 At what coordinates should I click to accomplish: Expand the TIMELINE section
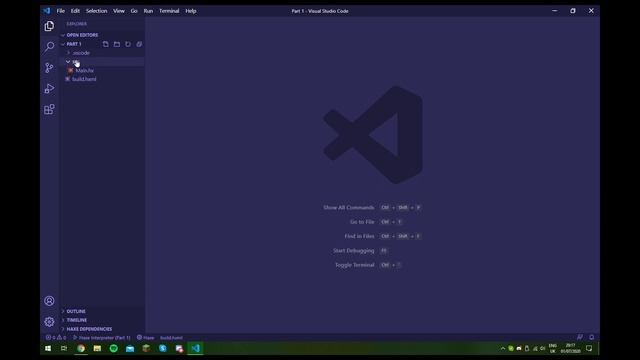coord(102,320)
